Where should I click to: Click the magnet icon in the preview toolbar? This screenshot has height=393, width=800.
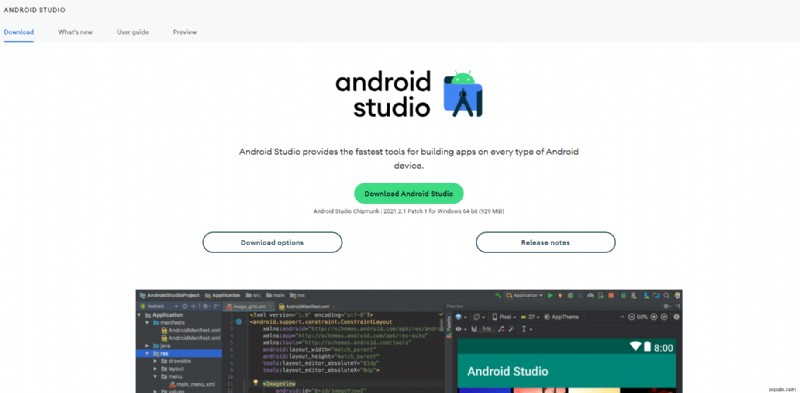[x=474, y=330]
